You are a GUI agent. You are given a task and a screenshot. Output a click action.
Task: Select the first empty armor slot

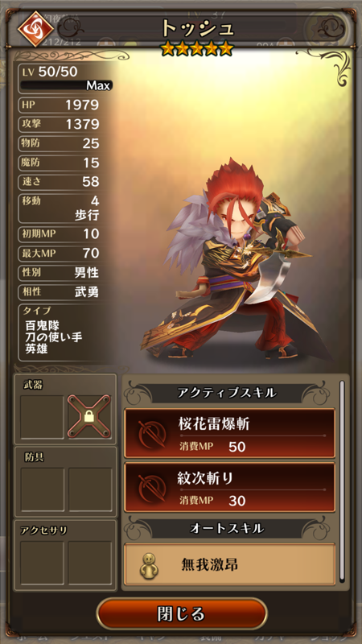click(x=43, y=489)
